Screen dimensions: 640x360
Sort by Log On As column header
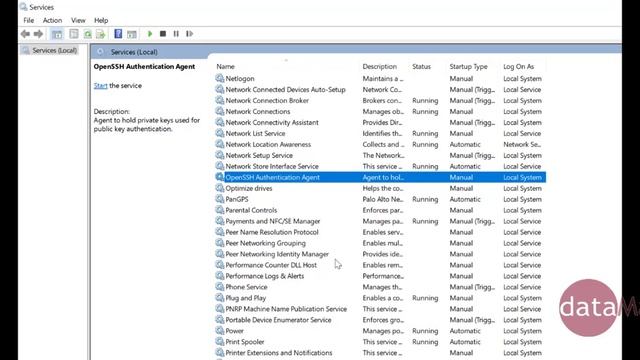coord(518,67)
